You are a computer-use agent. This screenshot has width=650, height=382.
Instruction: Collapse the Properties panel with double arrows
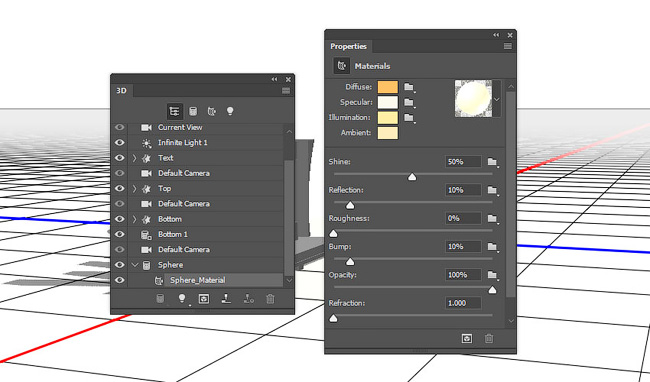[496, 35]
